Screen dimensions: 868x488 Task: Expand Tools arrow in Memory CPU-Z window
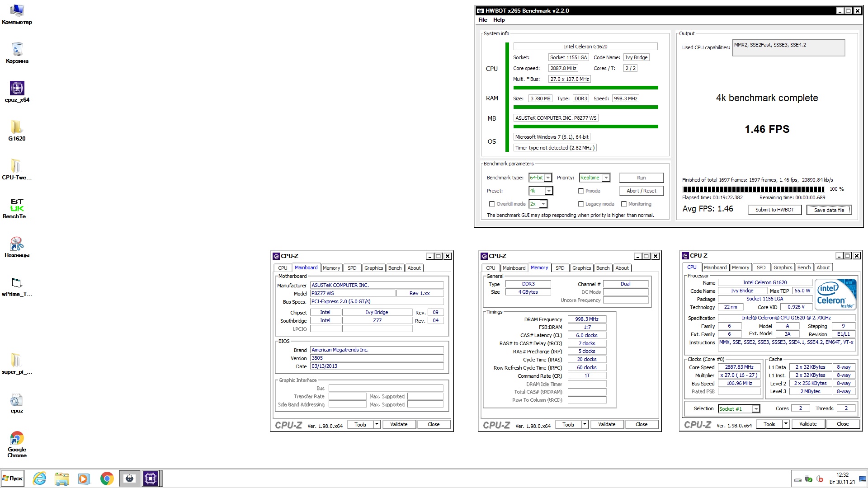pyautogui.click(x=585, y=424)
